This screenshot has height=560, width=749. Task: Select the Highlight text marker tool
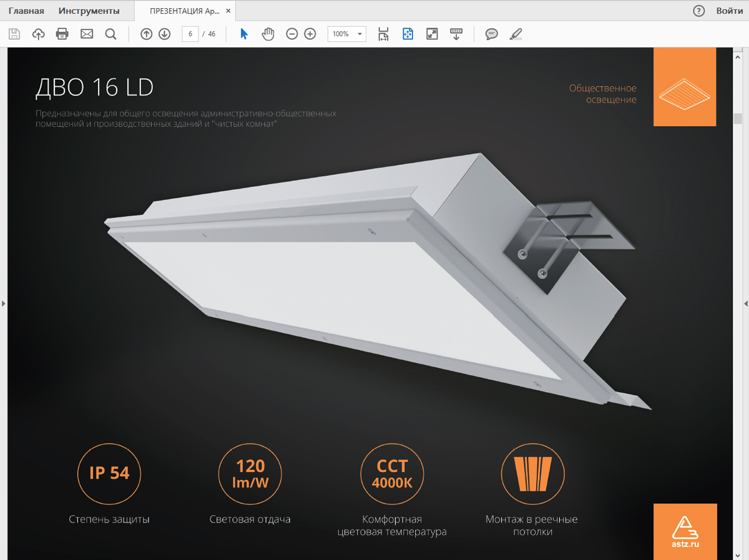pos(516,34)
